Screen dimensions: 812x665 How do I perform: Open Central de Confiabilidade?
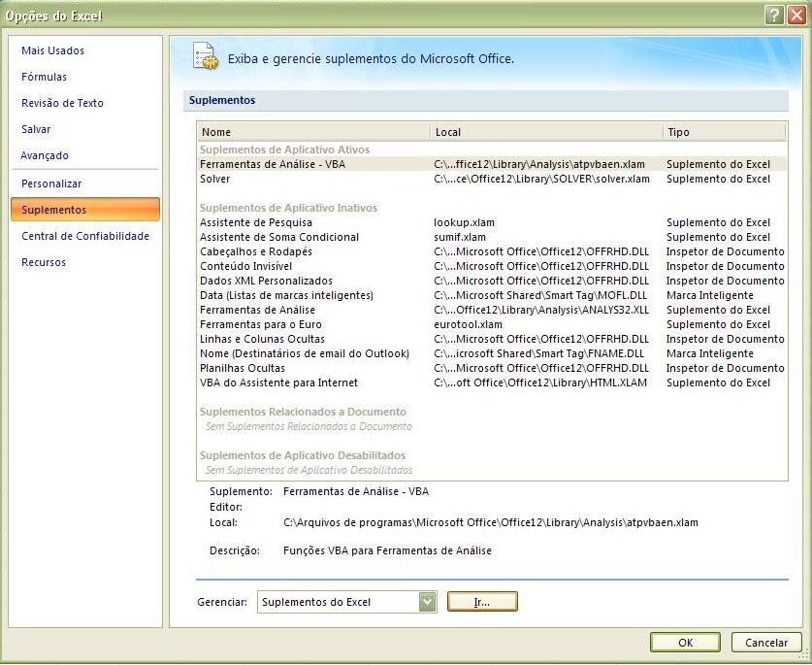85,236
